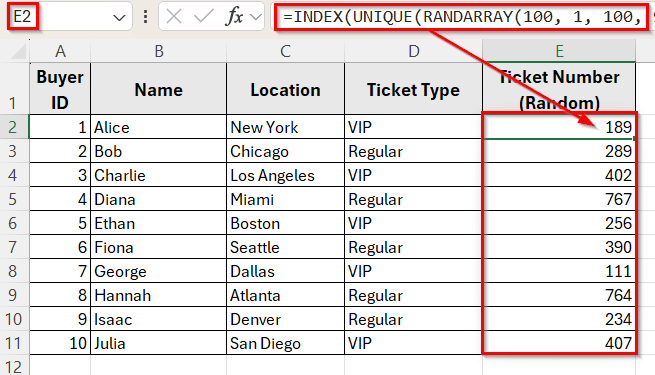
Task: Click the Buyer ID header cell
Action: (x=60, y=89)
